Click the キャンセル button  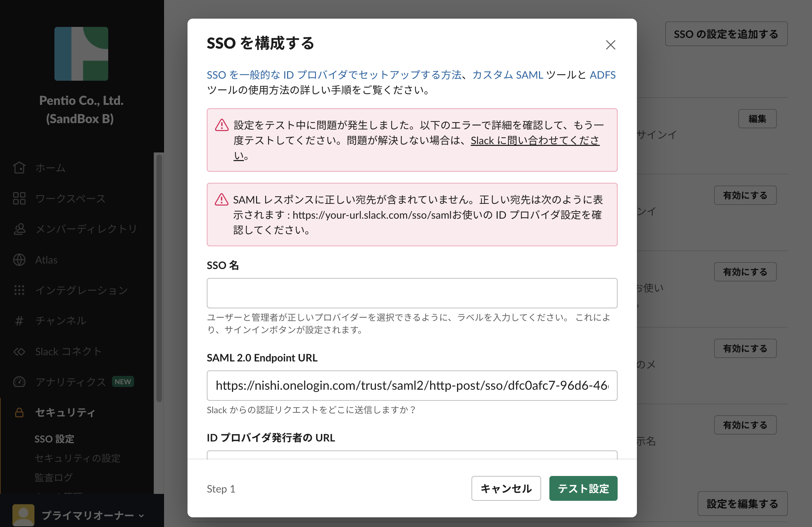coord(506,488)
